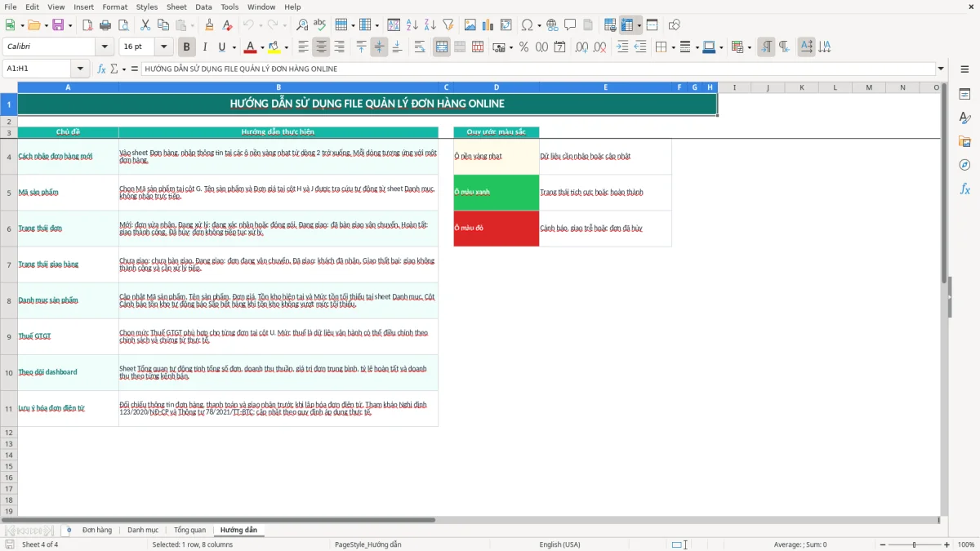Open the Font Color dropdown arrow
980x551 pixels.
click(262, 47)
